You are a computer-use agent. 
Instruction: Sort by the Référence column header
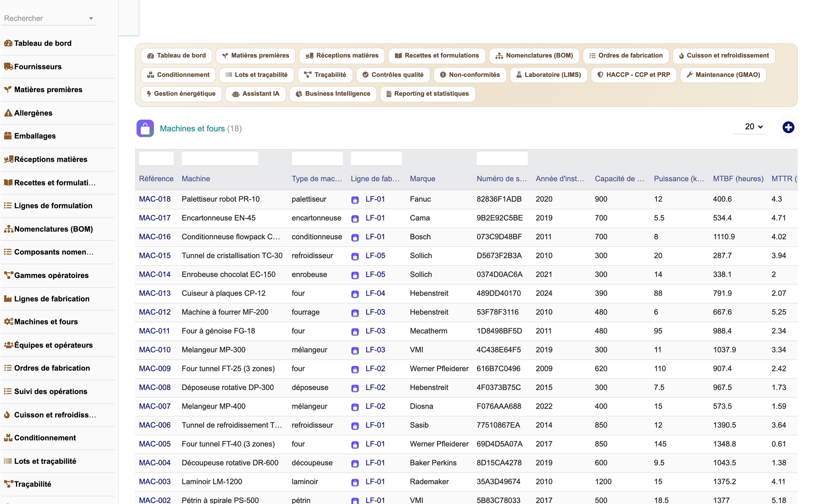[156, 179]
